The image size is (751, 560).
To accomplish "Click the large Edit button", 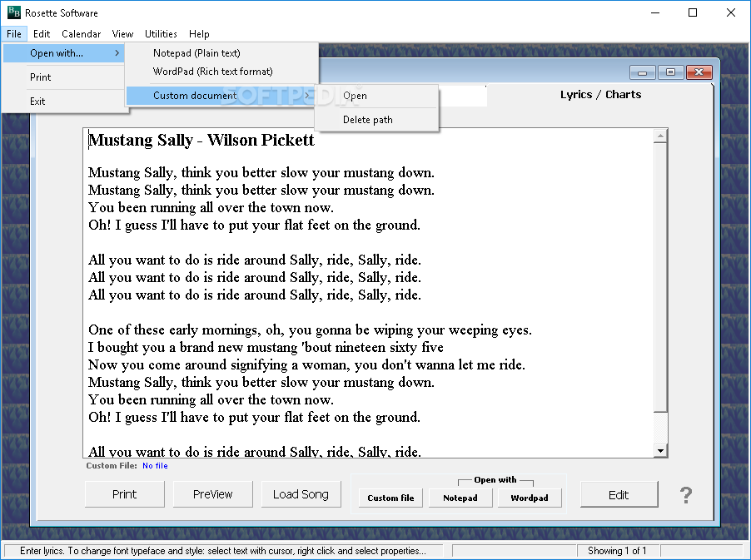I will click(619, 495).
